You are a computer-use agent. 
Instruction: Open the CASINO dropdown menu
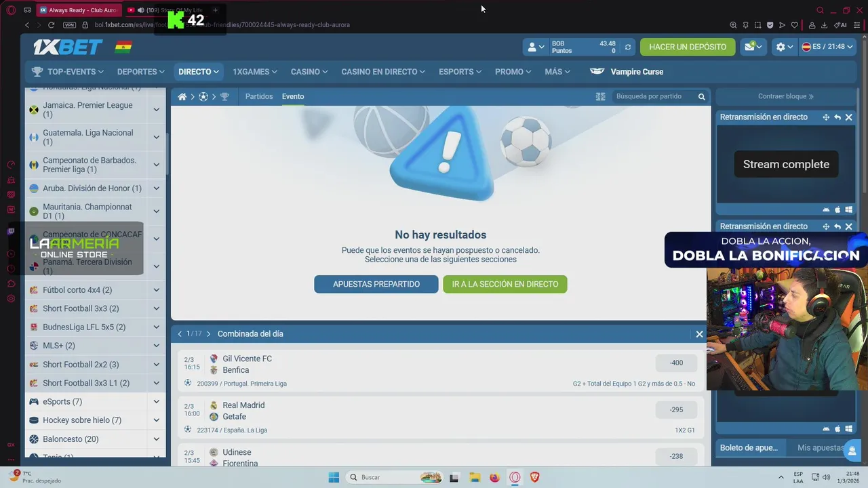309,72
